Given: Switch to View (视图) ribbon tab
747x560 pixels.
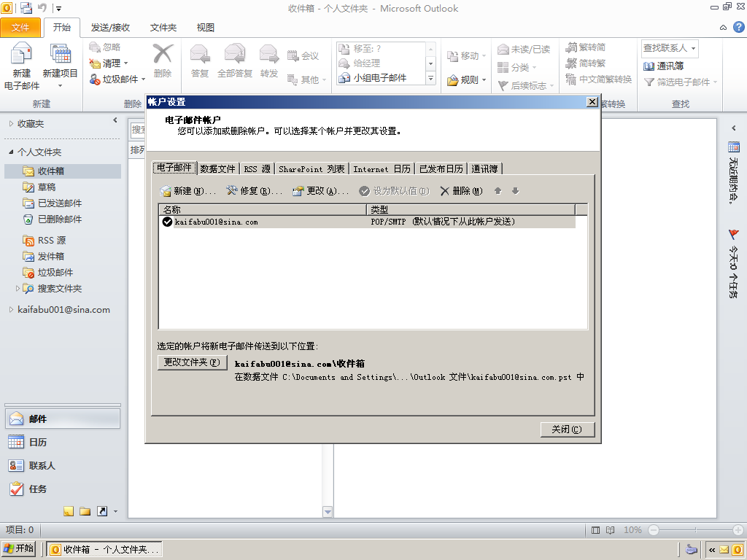Looking at the screenshot, I should 205,28.
